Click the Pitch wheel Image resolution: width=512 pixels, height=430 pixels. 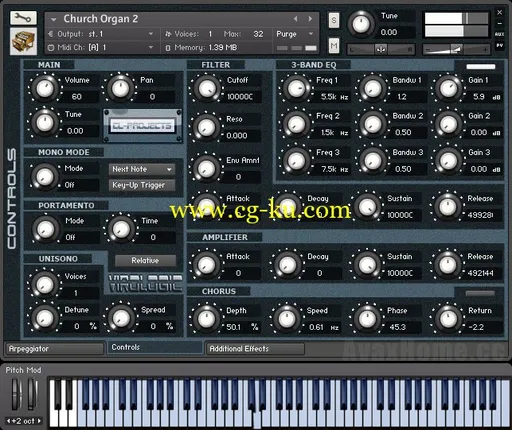(x=17, y=394)
